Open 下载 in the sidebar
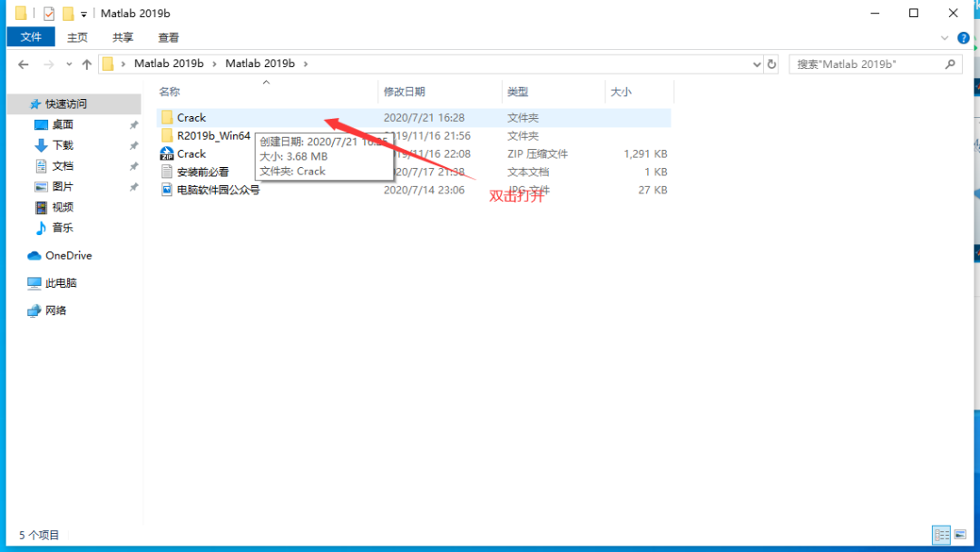Screen dimensions: 980x552 [x=63, y=145]
